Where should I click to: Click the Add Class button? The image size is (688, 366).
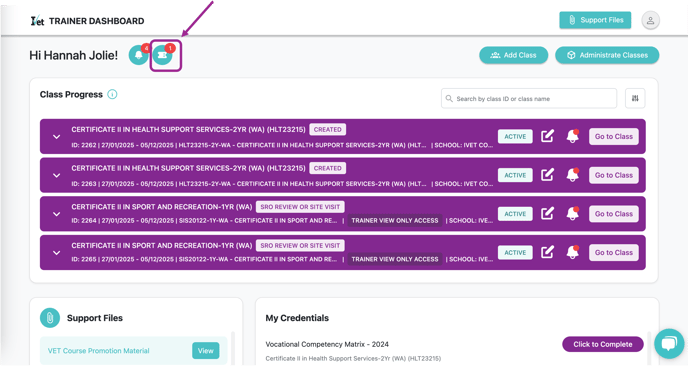point(513,55)
